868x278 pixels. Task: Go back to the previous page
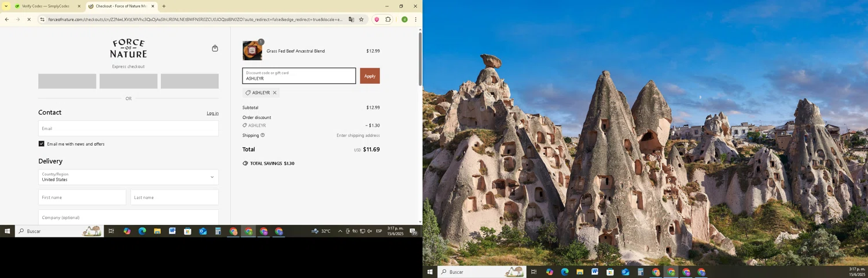click(6, 20)
